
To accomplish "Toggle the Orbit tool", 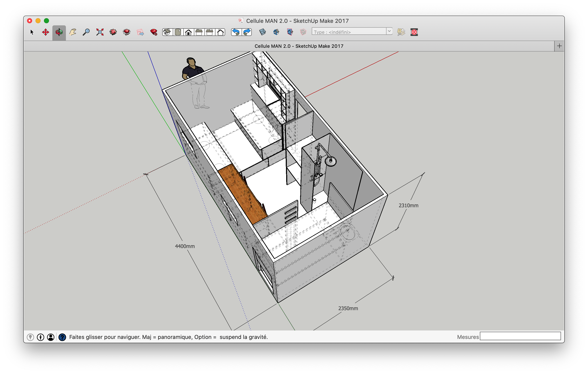I will 59,32.
